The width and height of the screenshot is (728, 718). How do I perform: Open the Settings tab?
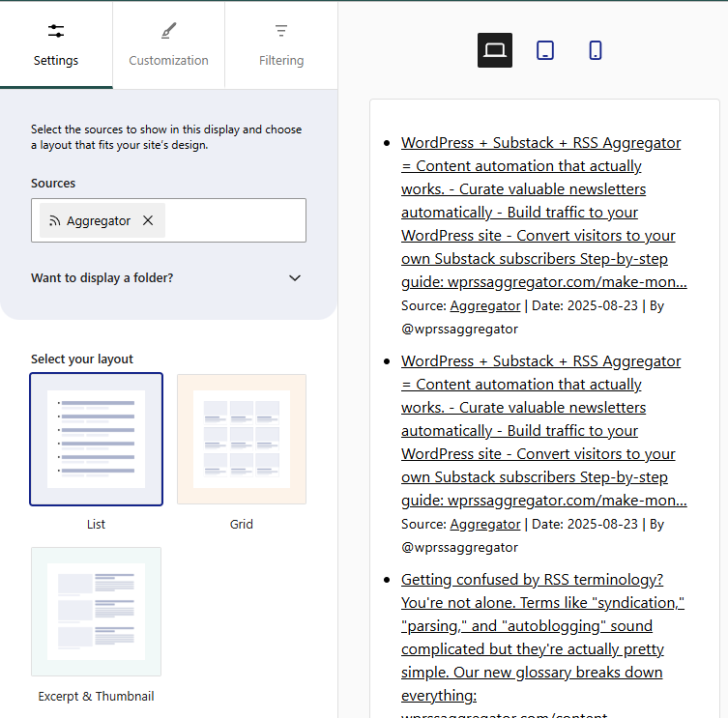pyautogui.click(x=56, y=45)
